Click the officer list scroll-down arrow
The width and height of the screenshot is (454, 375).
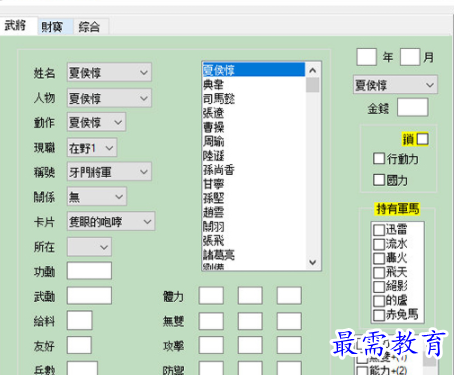coord(313,262)
